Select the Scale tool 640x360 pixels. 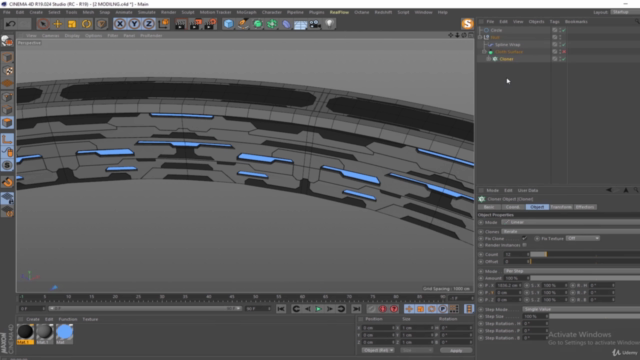tap(72, 24)
